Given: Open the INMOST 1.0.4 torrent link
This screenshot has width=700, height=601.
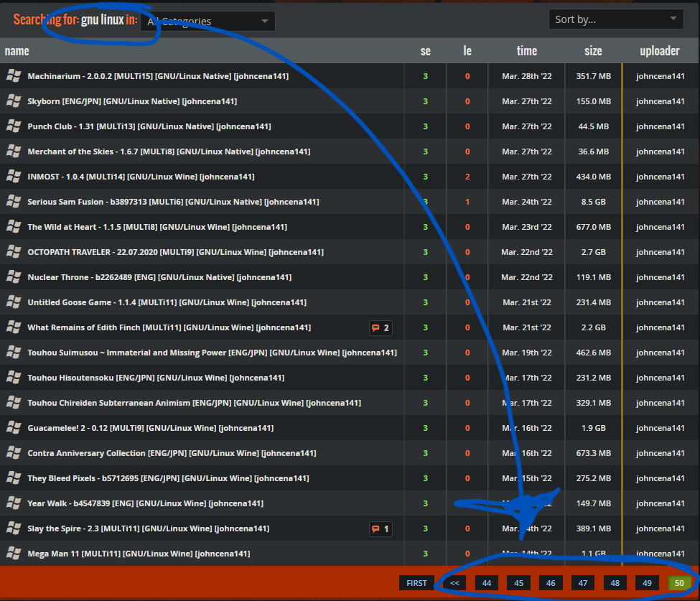Looking at the screenshot, I should click(141, 177).
